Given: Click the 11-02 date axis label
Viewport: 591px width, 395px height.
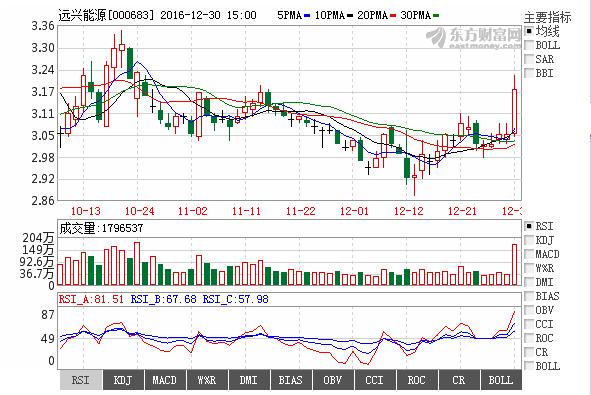Looking at the screenshot, I should coord(193,211).
